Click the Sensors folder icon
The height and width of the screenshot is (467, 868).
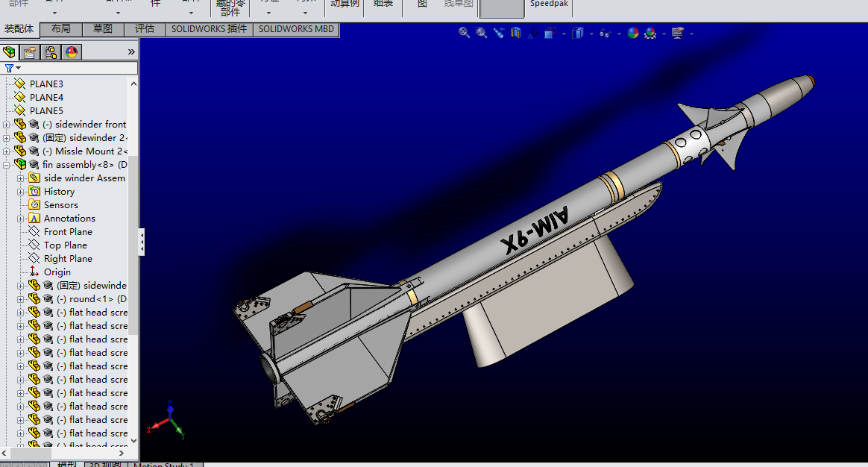(x=34, y=205)
